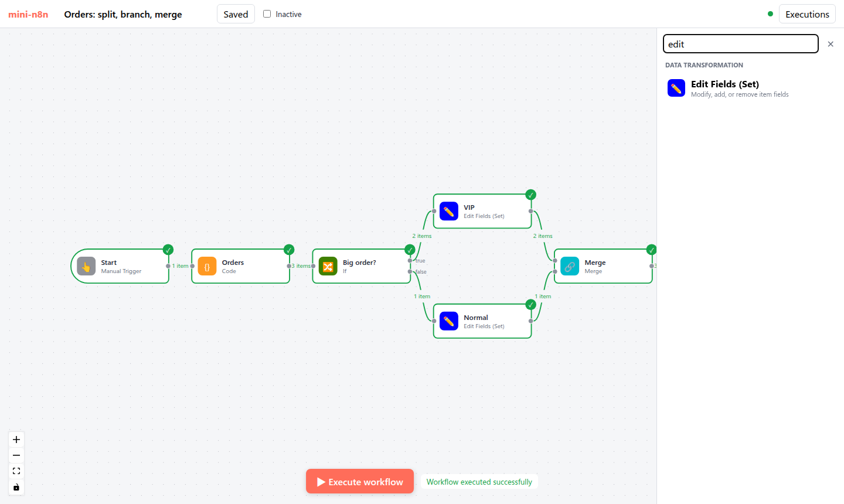Close the node search panel
Viewport: 844px width, 504px height.
coord(831,44)
